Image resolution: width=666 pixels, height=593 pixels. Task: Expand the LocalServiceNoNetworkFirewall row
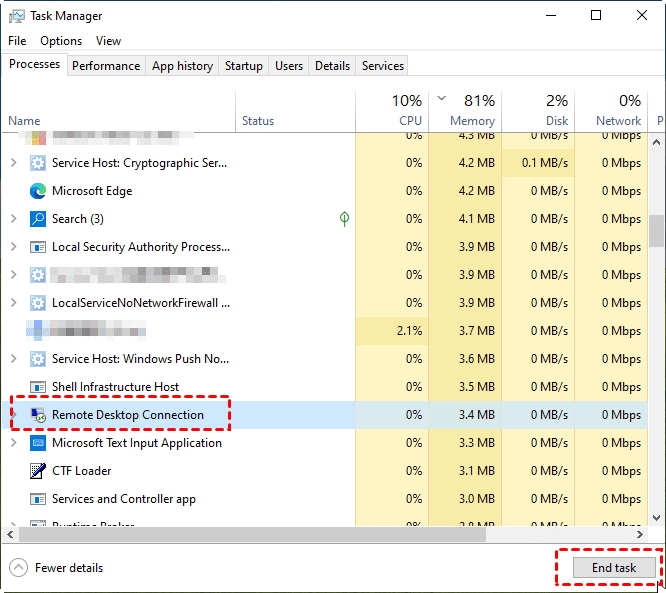click(x=14, y=303)
